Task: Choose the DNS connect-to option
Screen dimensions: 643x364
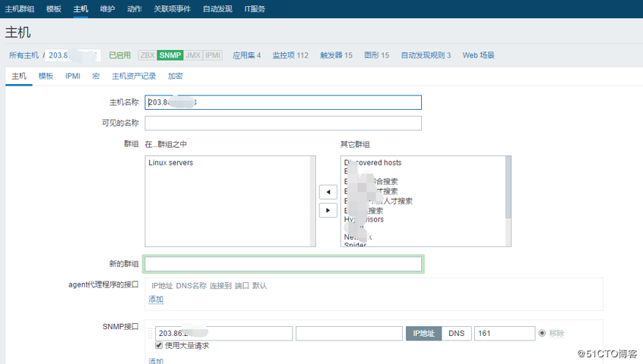Action: click(x=457, y=333)
